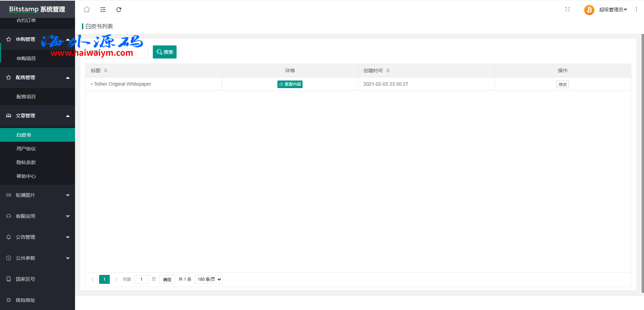Sort table by 标题 column arrows
Image resolution: width=644 pixels, height=310 pixels.
click(x=106, y=71)
